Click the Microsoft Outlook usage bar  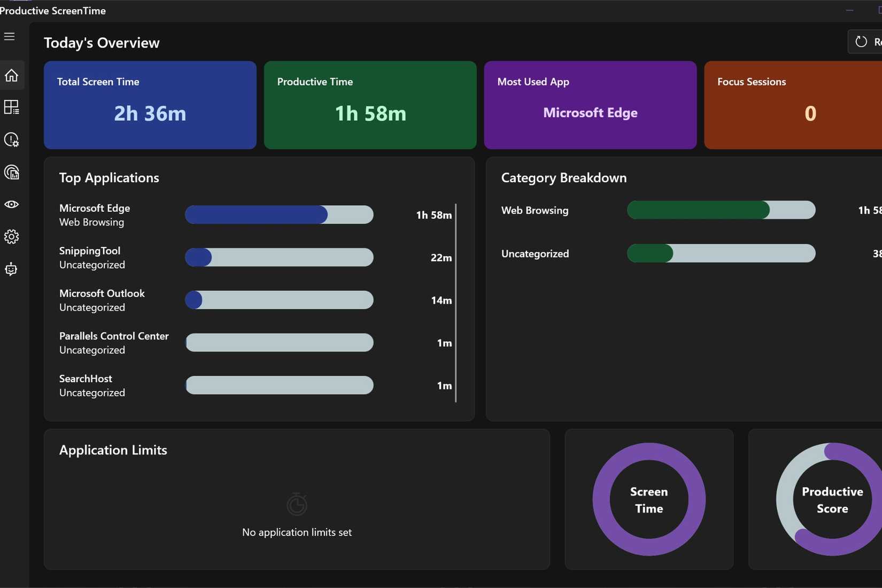coord(279,300)
